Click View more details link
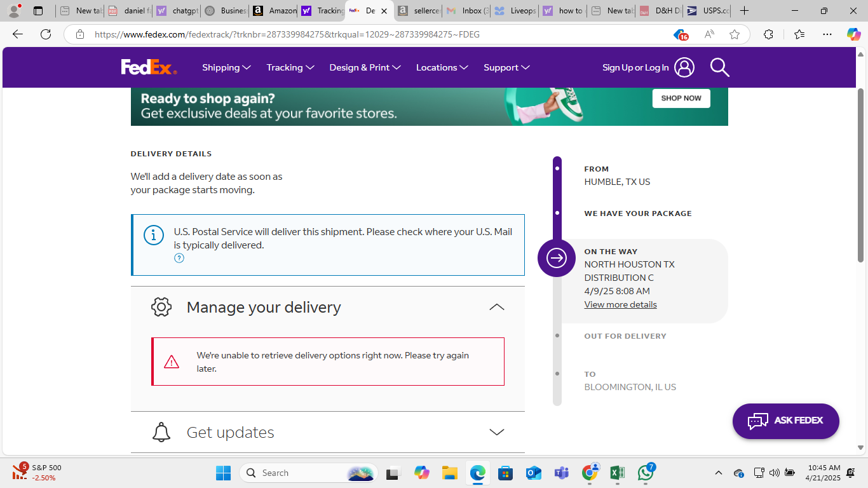The width and height of the screenshot is (868, 488). (621, 304)
